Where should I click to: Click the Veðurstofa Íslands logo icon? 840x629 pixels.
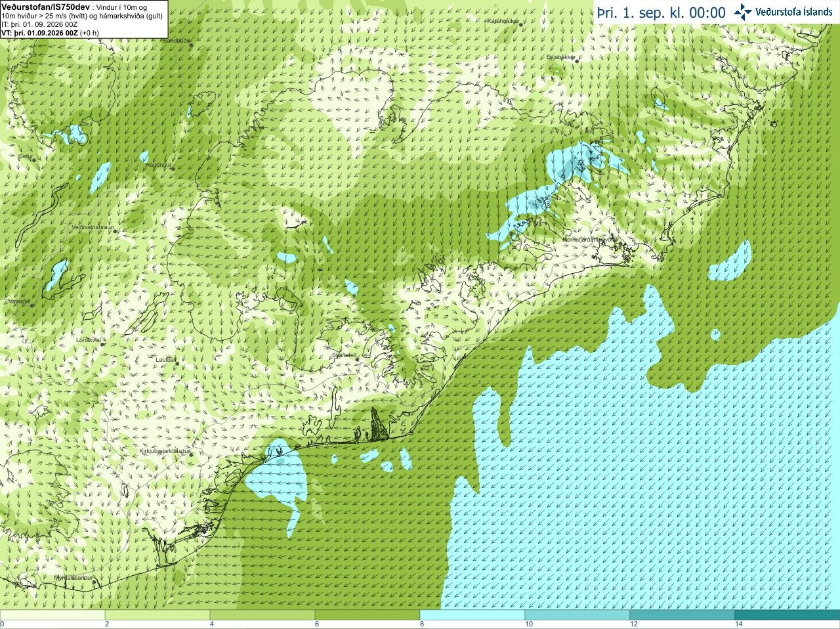click(742, 12)
